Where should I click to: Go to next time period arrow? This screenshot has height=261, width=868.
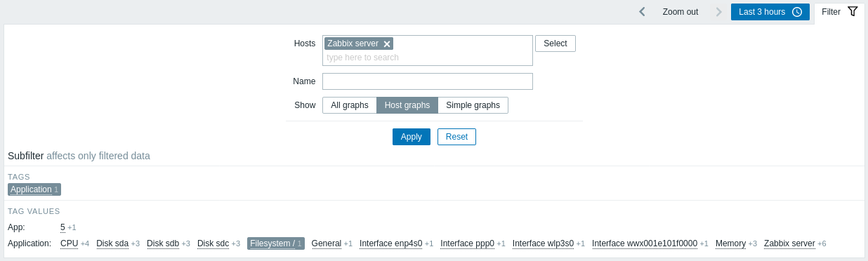(x=718, y=12)
